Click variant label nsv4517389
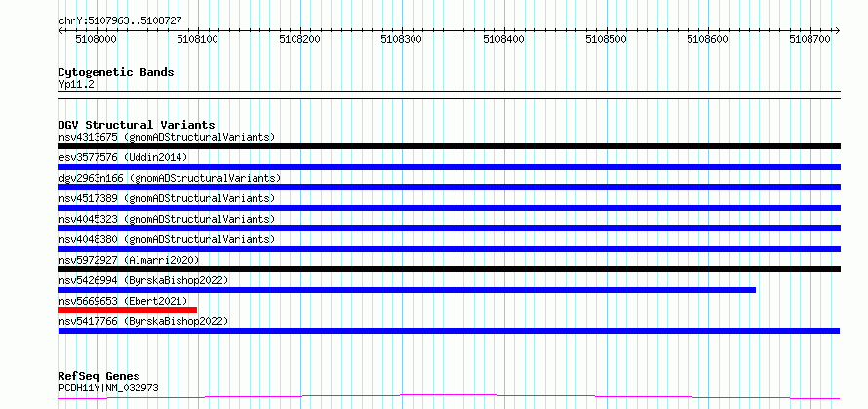 [167, 198]
